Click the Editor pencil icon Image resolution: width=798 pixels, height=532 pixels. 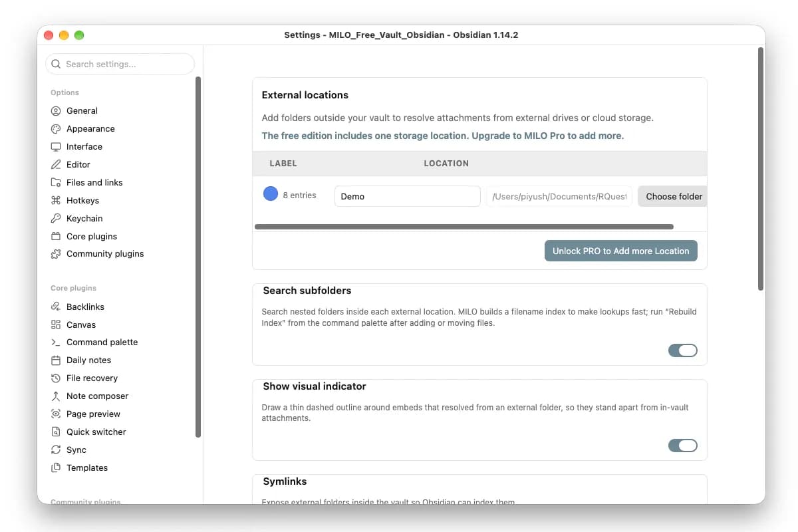[x=56, y=165]
